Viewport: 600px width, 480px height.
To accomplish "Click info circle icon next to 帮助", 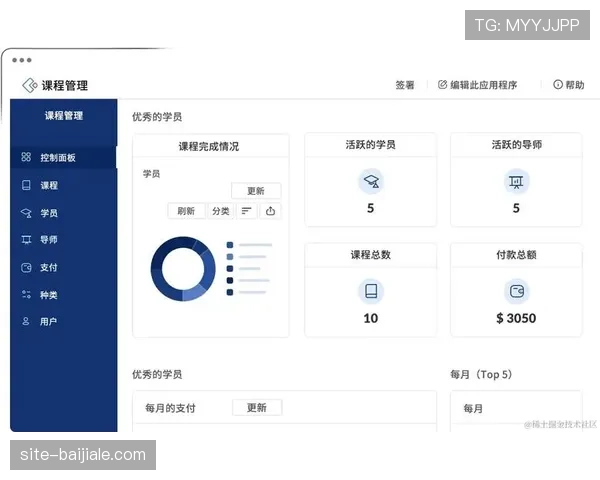I will pyautogui.click(x=558, y=85).
